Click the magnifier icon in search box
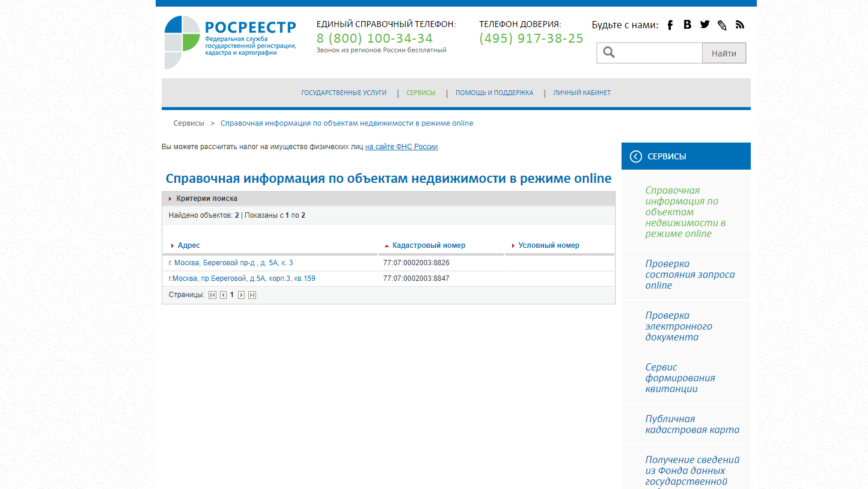This screenshot has height=489, width=868. point(609,52)
